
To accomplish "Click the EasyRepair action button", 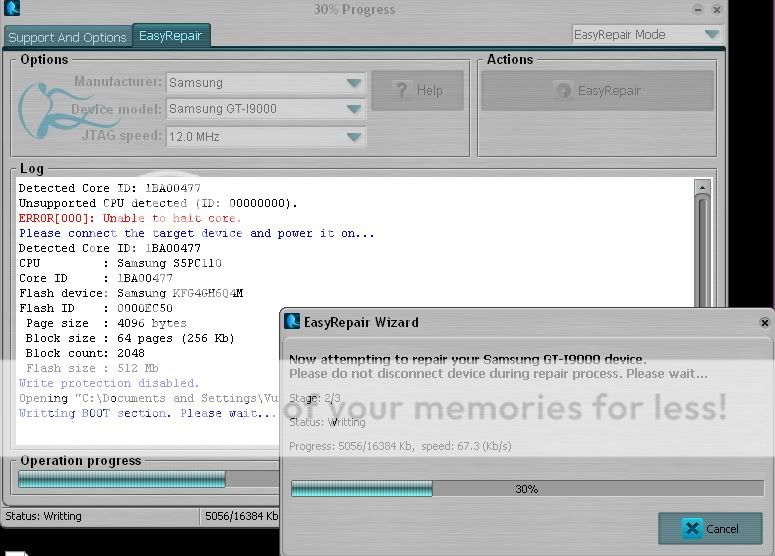I will click(x=598, y=90).
